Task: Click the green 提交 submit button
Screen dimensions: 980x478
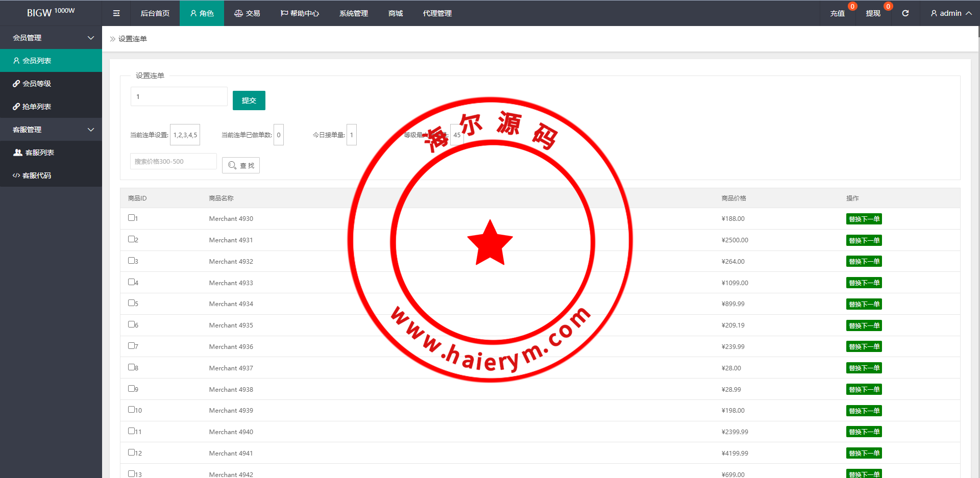Action: coord(249,100)
